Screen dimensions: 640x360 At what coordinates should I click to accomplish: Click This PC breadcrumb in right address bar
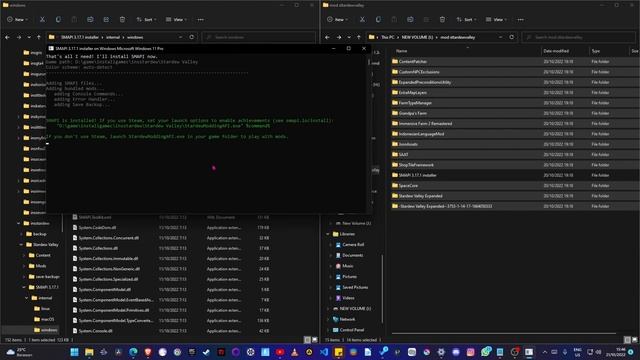(388, 37)
